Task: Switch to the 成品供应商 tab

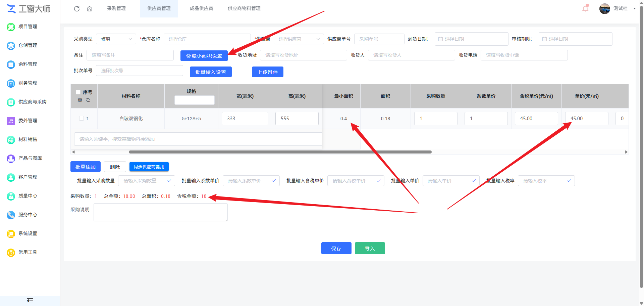Action: (201, 8)
